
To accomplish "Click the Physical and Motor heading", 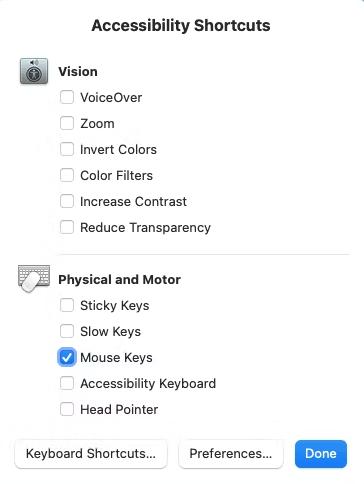I will pos(119,280).
